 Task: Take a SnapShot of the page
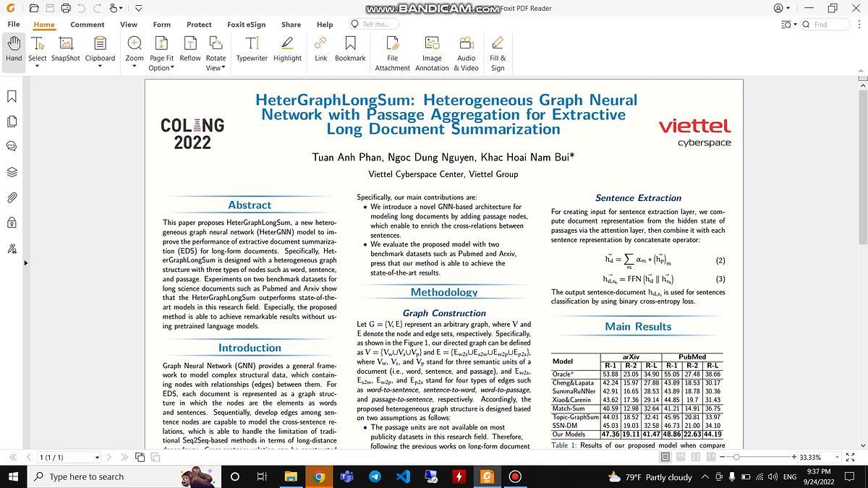click(65, 51)
